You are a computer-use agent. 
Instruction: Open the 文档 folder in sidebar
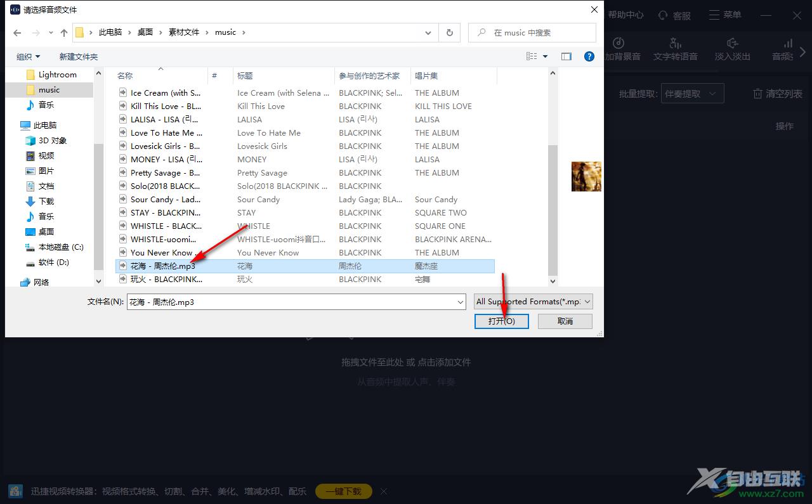click(x=40, y=186)
